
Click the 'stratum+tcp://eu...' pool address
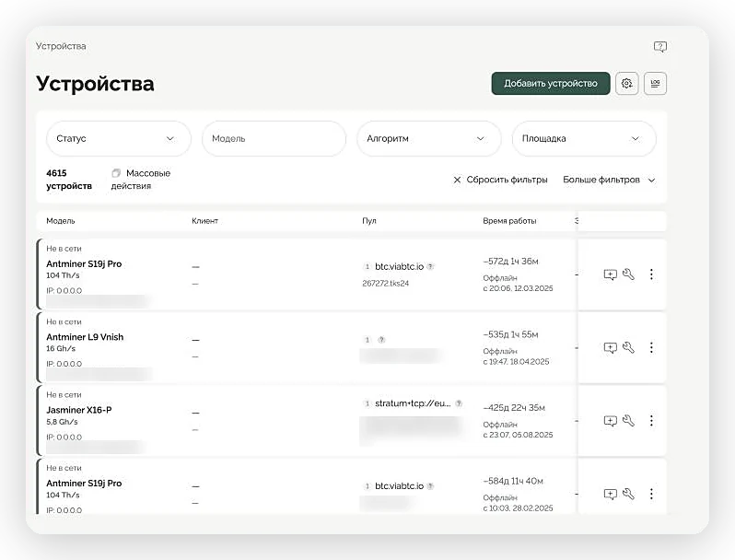(413, 403)
